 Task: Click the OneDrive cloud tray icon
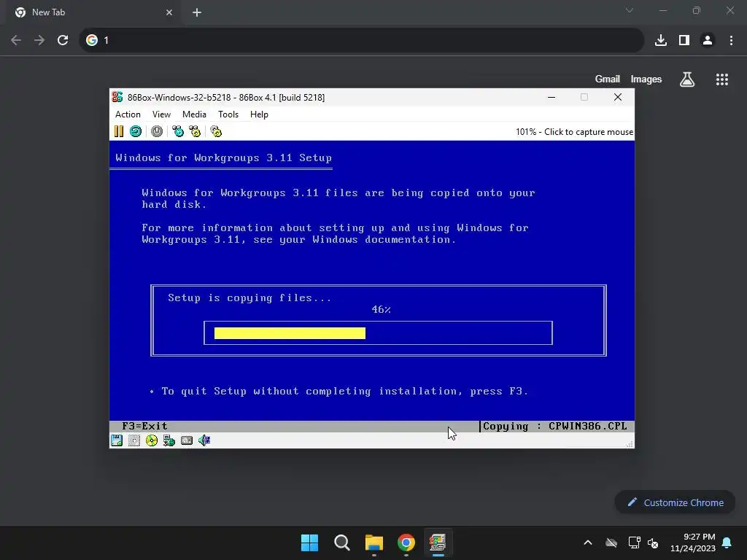611,542
